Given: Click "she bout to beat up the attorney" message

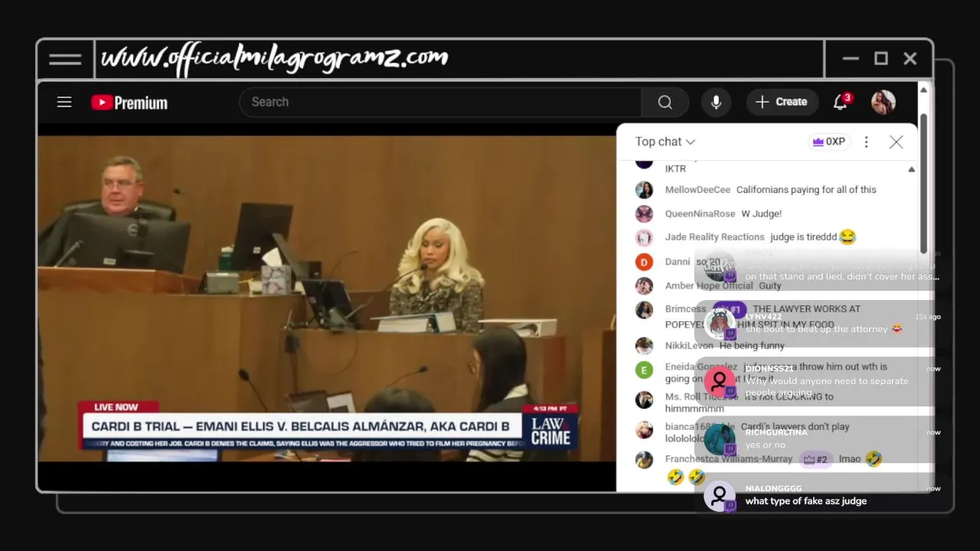Looking at the screenshot, I should (824, 329).
